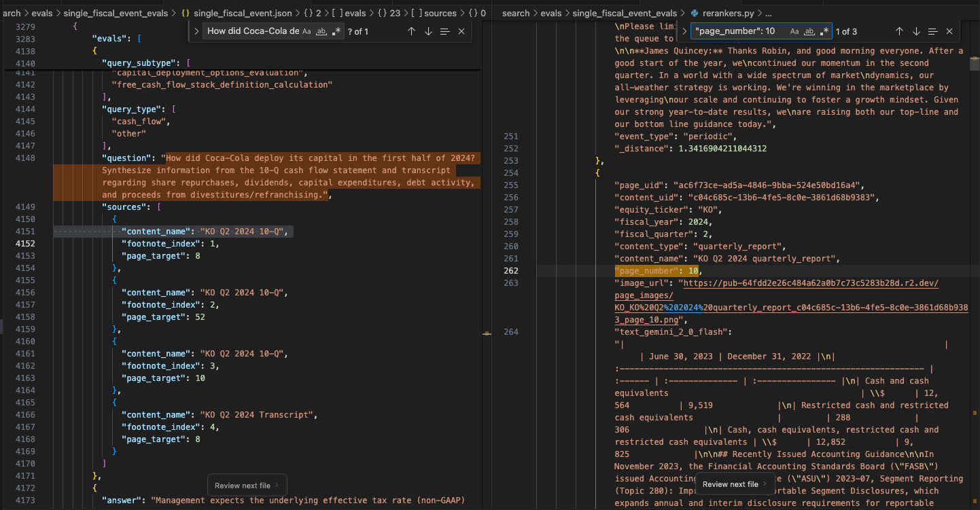Jump to sticky scroll line 4140 '"query_subtype"'
Screen dimensions: 980x510
click(146, 63)
